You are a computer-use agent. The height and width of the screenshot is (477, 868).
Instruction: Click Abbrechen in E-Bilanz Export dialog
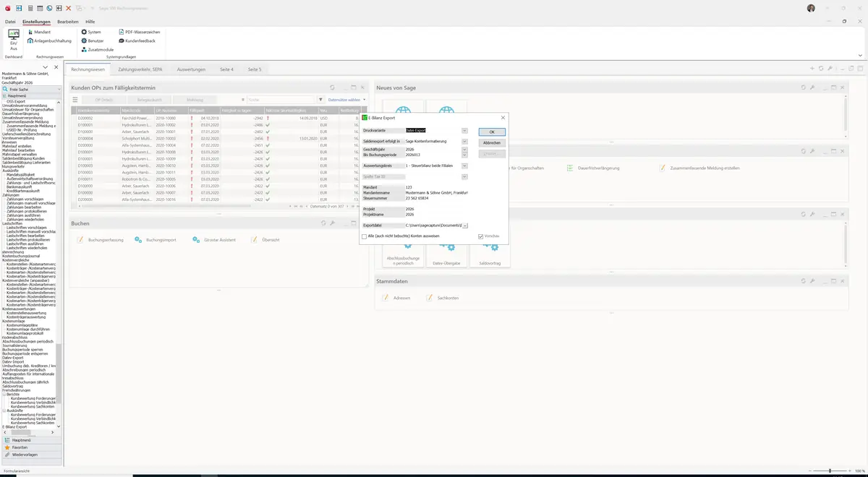coord(492,143)
